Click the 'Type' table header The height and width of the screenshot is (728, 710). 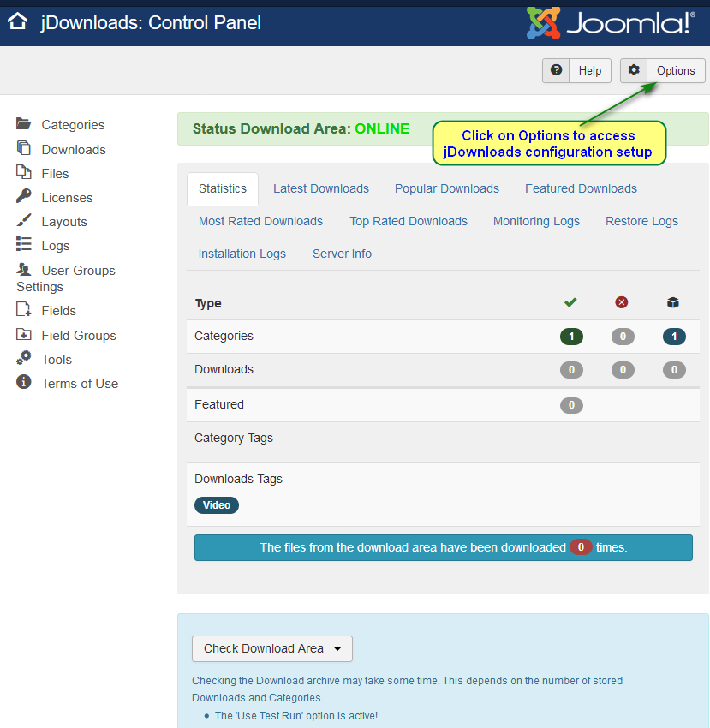208,303
